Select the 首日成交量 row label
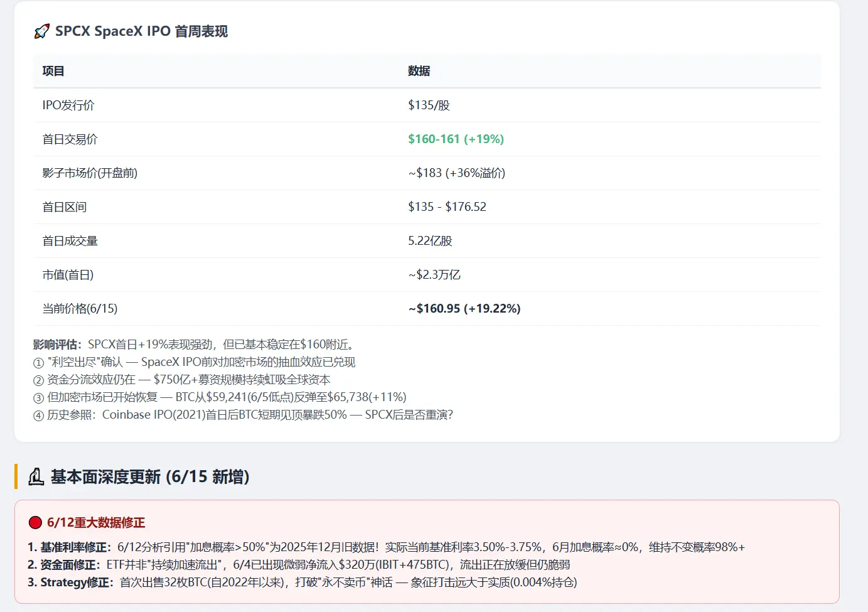 point(70,241)
